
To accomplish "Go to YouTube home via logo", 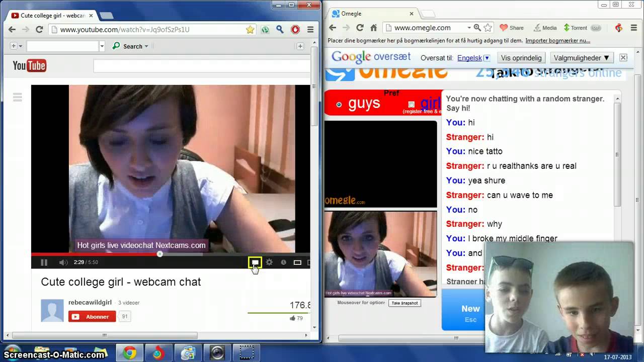I will coord(29,66).
